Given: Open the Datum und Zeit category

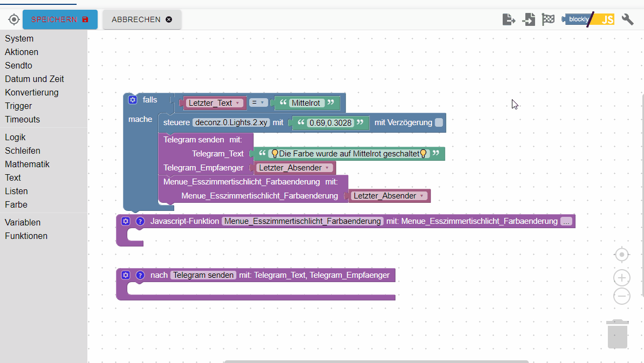Looking at the screenshot, I should [35, 79].
